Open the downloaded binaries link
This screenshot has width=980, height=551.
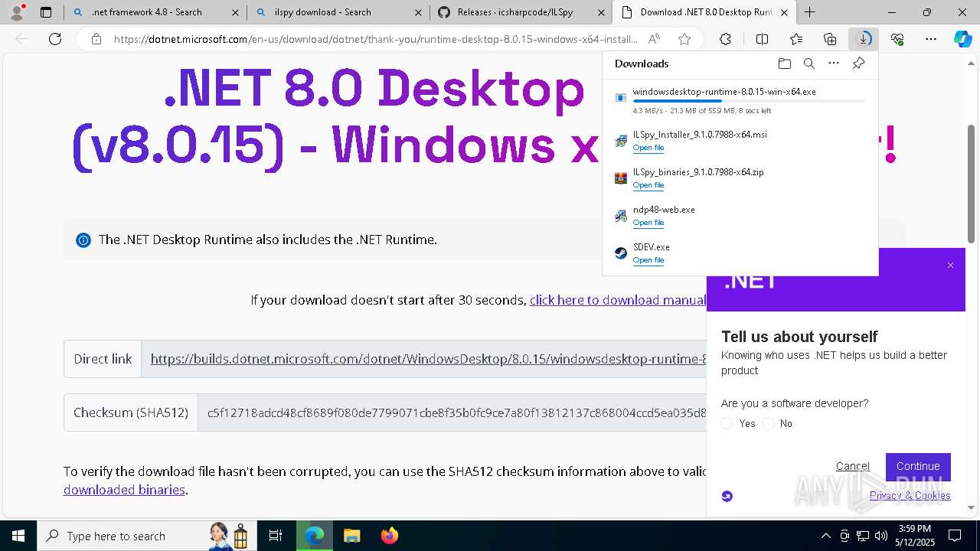click(x=124, y=490)
